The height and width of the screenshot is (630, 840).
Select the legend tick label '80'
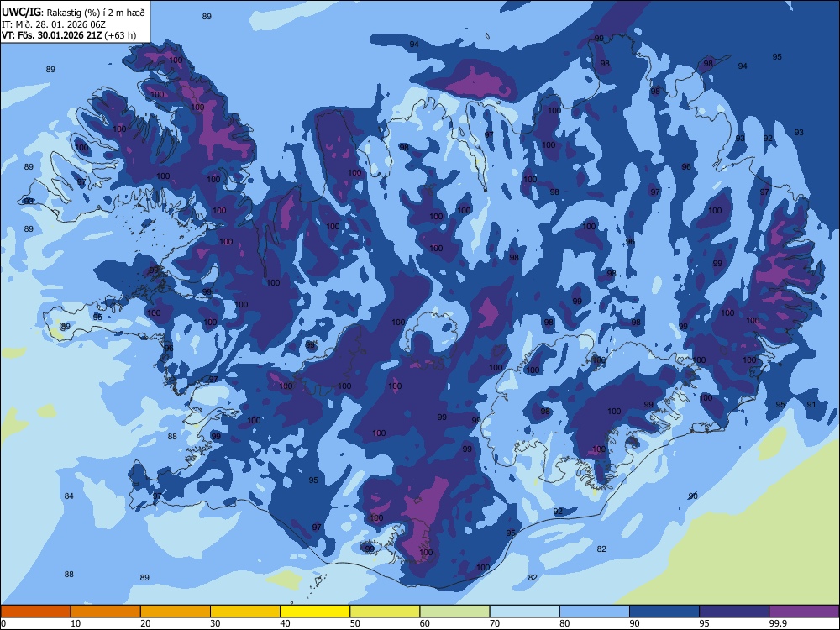564,623
